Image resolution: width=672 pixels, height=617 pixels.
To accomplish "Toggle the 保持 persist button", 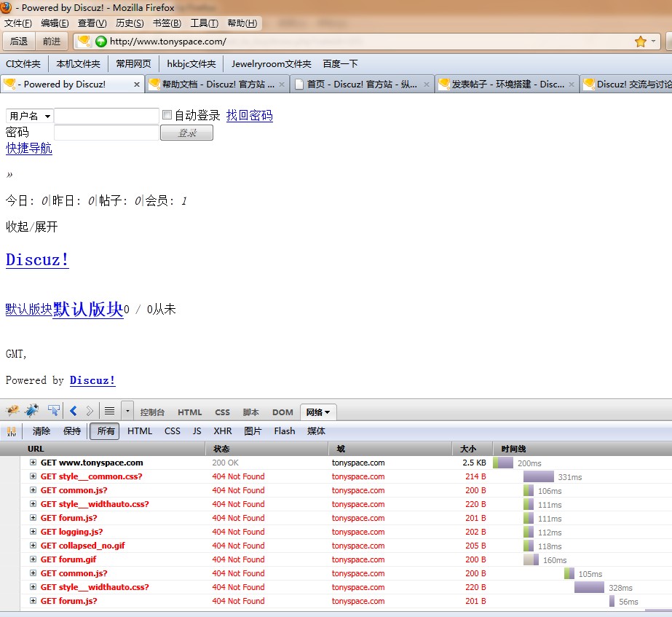I will point(72,431).
